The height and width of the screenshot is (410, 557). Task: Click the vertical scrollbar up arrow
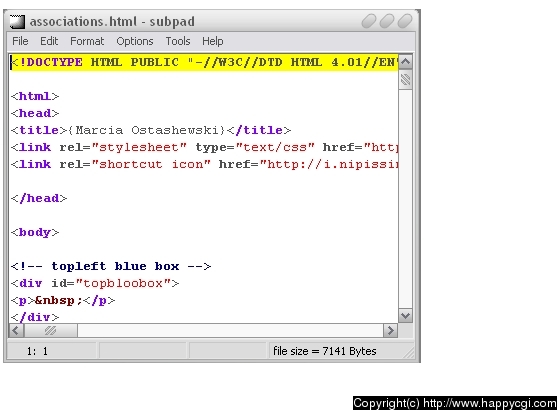[x=405, y=62]
